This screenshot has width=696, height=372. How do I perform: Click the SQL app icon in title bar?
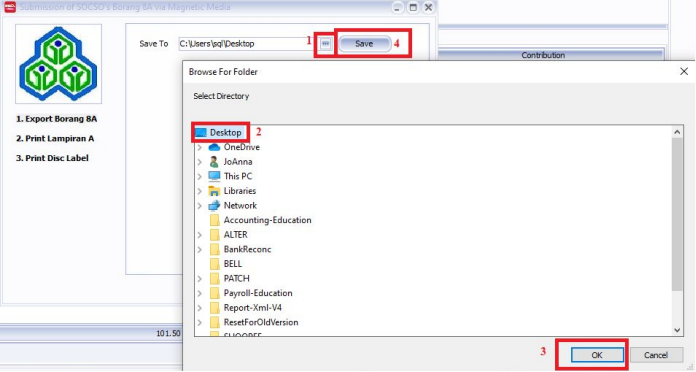coord(10,7)
